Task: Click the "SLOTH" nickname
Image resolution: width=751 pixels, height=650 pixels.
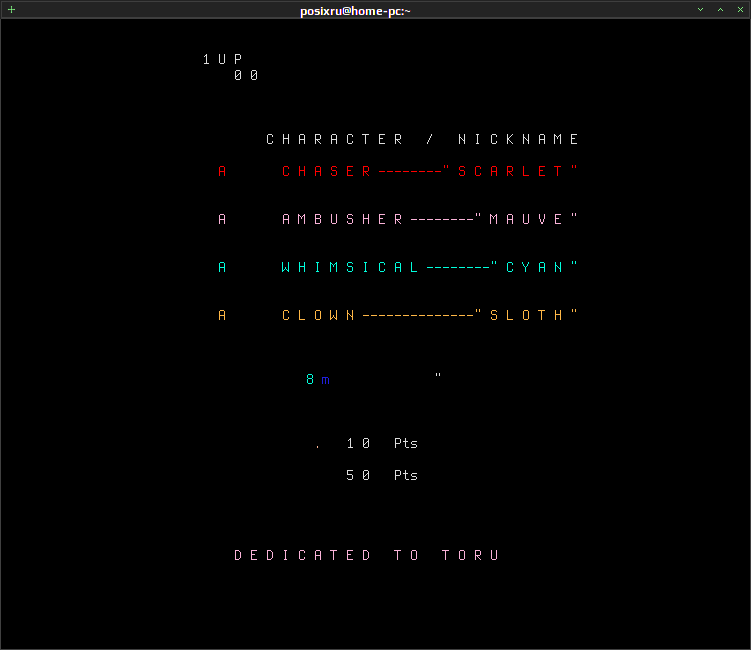Action: 526,315
